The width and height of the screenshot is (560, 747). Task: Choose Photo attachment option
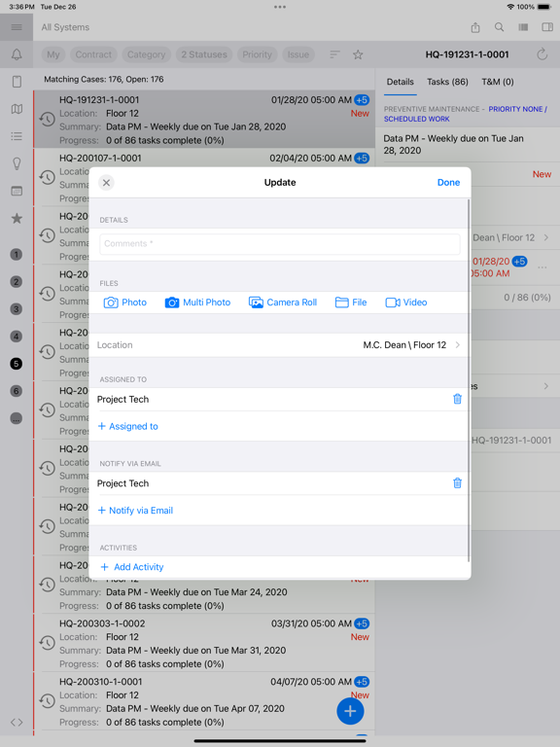click(x=125, y=302)
